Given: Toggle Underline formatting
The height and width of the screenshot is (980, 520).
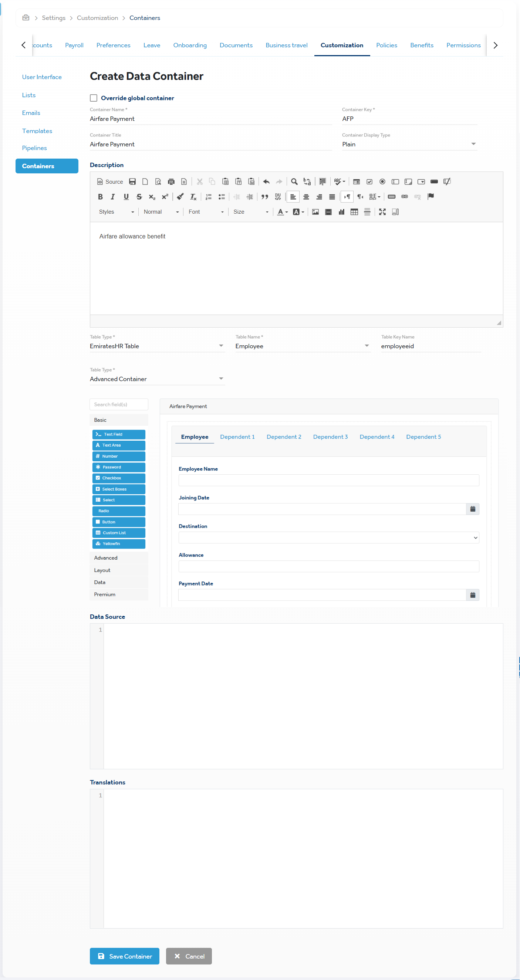Looking at the screenshot, I should coord(126,197).
